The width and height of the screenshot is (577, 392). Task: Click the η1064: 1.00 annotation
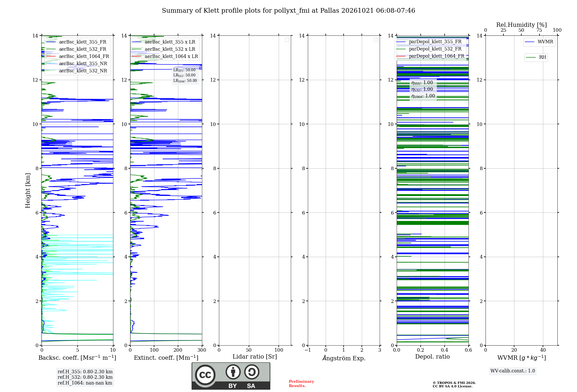[x=423, y=96]
